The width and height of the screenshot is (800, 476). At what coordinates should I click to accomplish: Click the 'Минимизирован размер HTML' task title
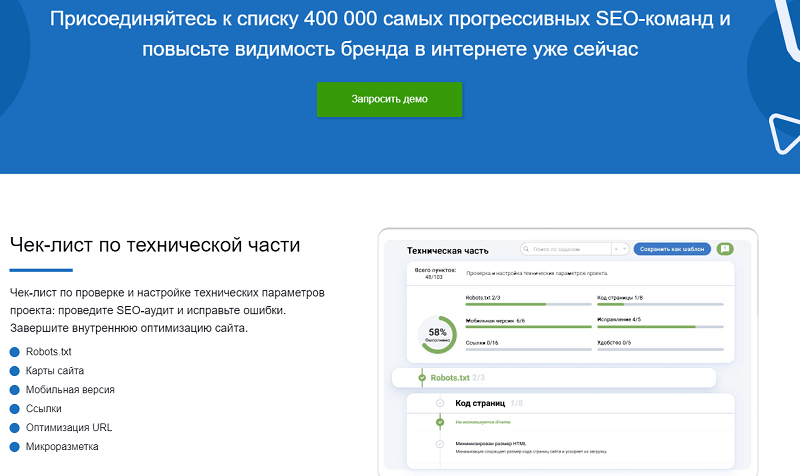tap(491, 444)
